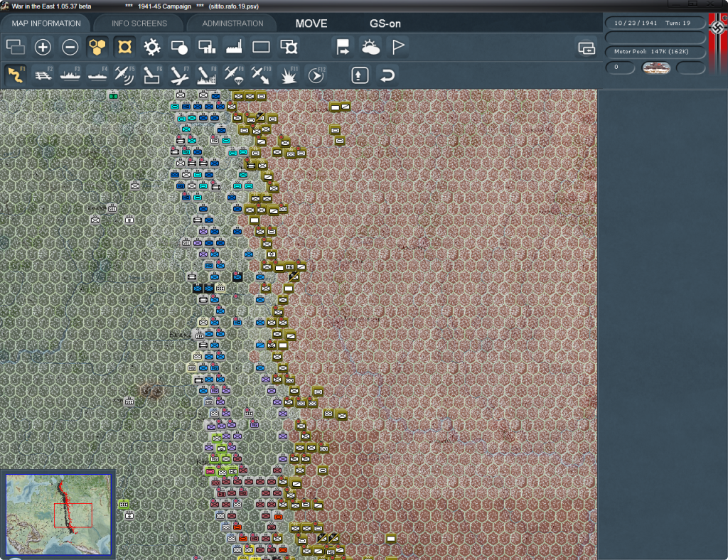
Task: Click the MOVE mode label
Action: tap(311, 23)
